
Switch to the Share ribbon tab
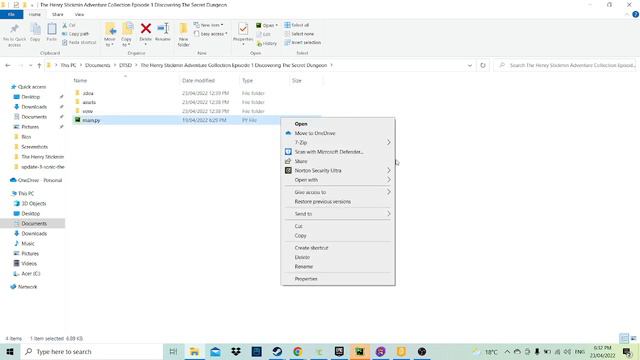click(58, 14)
